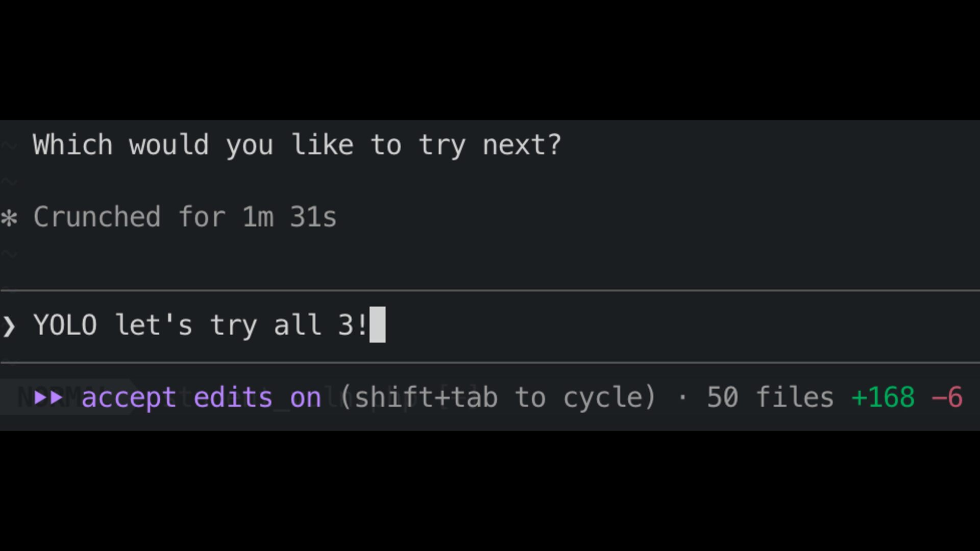This screenshot has height=551, width=980.
Task: Open the "50 files" changed indicator
Action: point(770,397)
